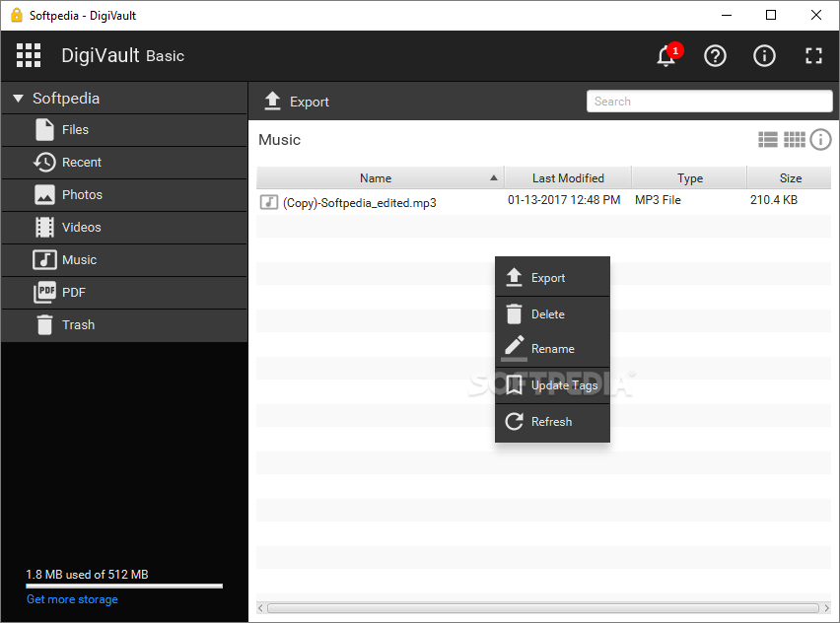Open Trash section in sidebar

click(x=124, y=325)
